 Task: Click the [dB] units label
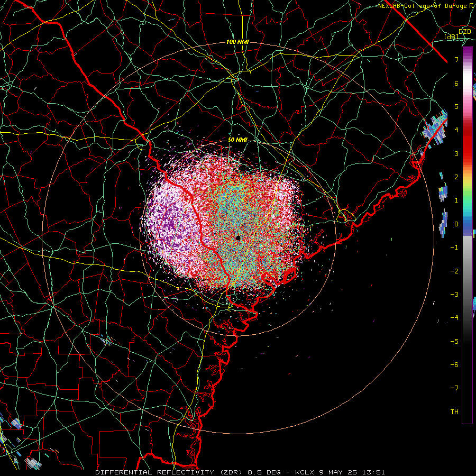tap(452, 37)
